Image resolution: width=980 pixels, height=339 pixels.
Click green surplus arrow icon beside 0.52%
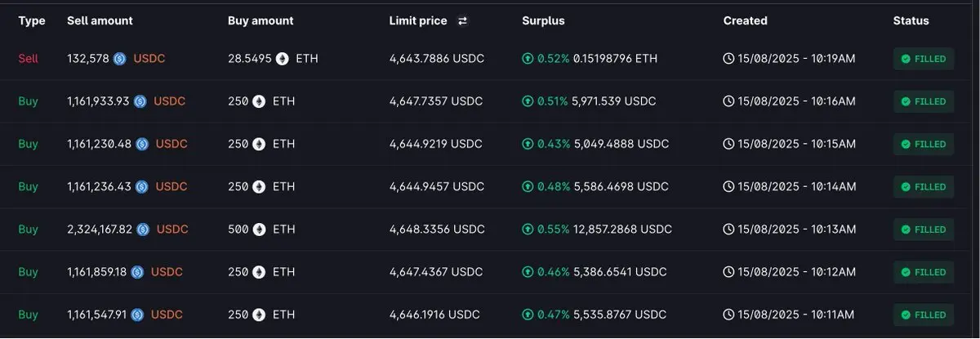point(528,59)
